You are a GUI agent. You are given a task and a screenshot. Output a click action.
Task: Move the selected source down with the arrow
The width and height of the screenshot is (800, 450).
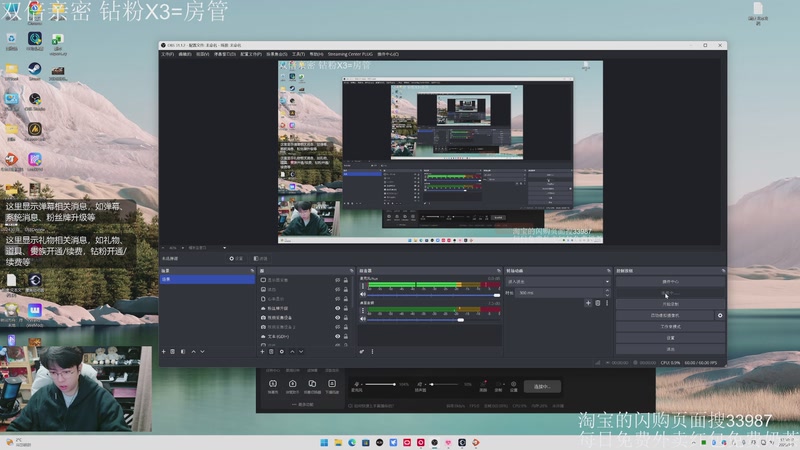[301, 351]
